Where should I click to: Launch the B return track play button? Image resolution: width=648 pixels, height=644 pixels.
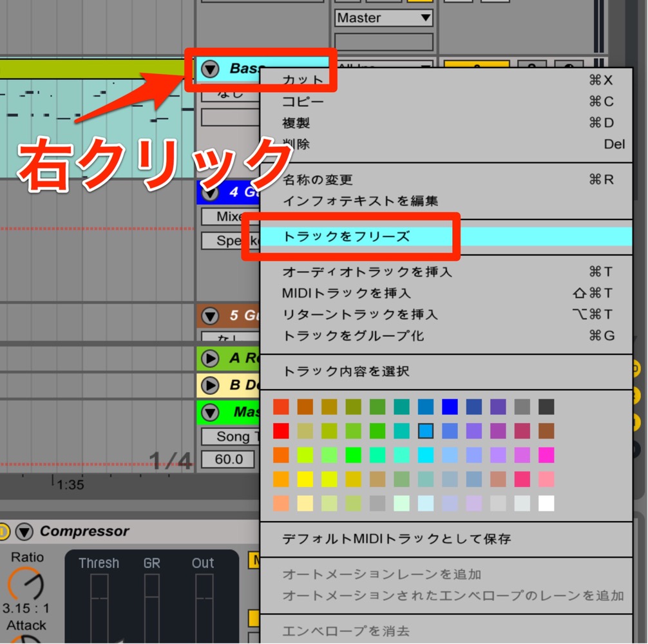pos(210,385)
